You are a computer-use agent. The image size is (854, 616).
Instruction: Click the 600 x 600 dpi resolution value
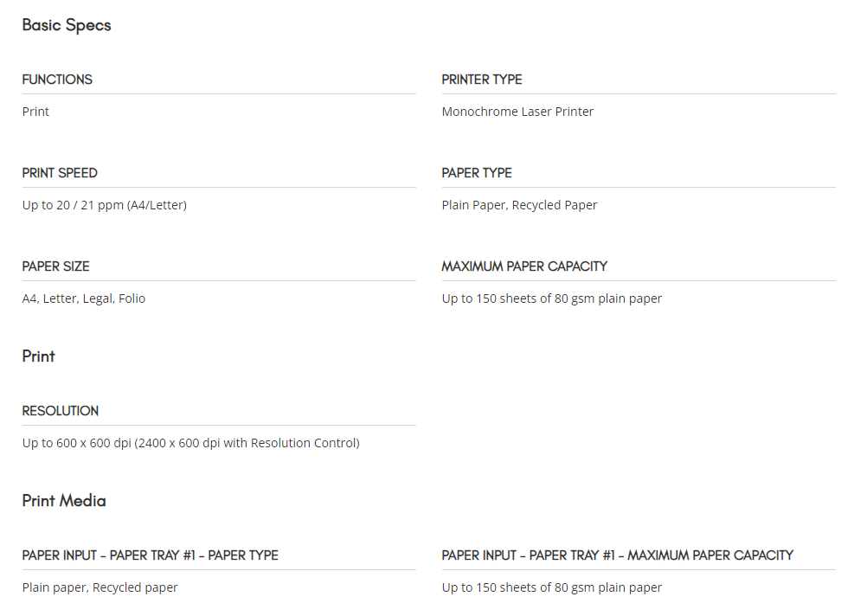click(190, 443)
